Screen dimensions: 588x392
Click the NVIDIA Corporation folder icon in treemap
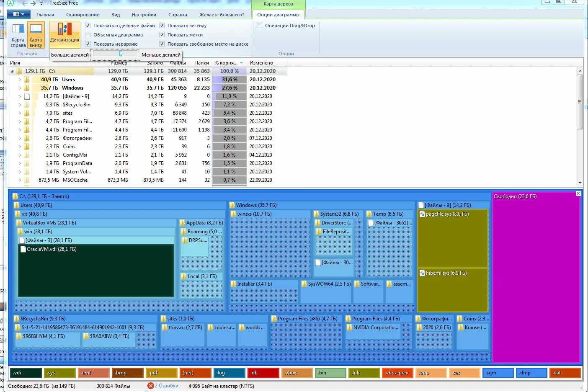349,328
